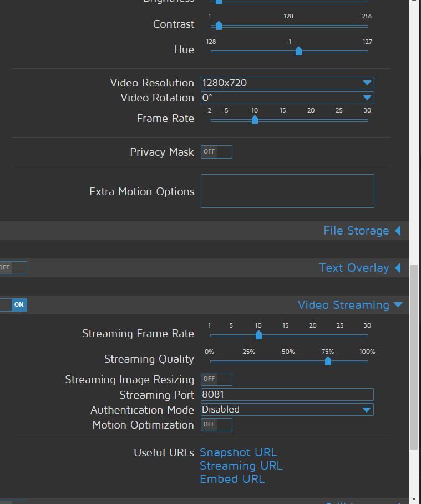Screen dimensions: 421x504
Task: Click the Streaming Quality slider handle
Action: pyautogui.click(x=328, y=362)
